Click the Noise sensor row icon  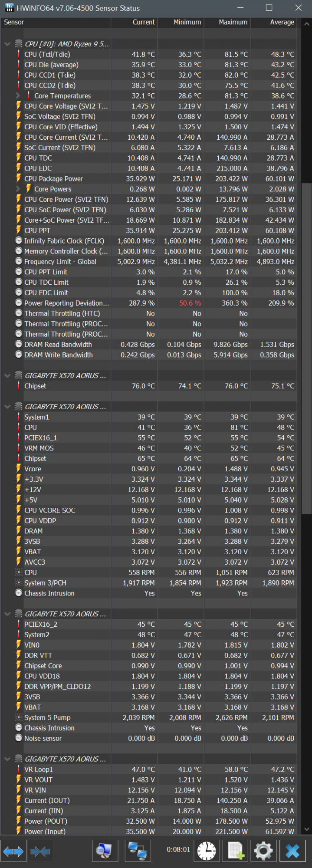[x=19, y=738]
